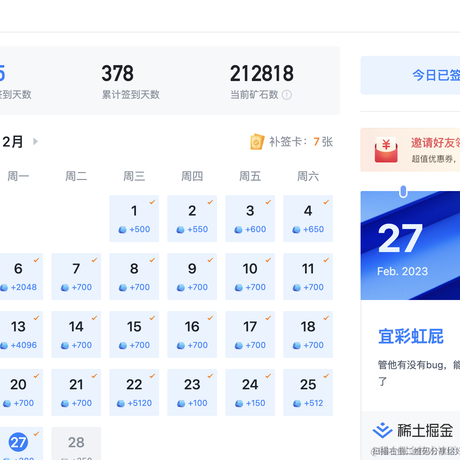Open the 邀请好友 invitation banner

[x=410, y=150]
